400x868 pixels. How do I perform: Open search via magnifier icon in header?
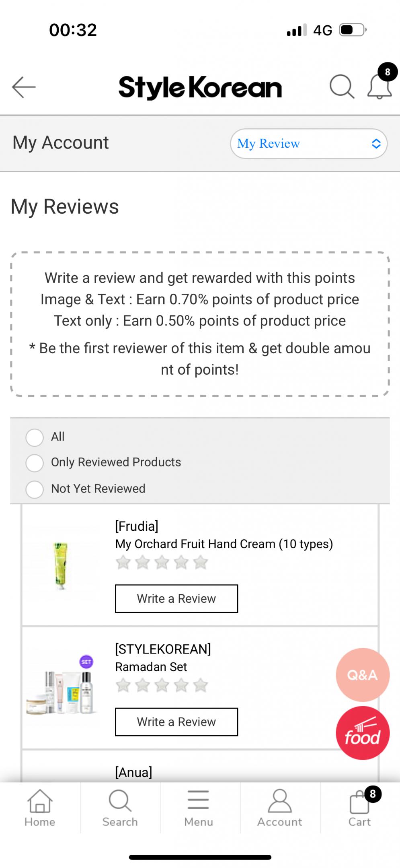pyautogui.click(x=341, y=87)
